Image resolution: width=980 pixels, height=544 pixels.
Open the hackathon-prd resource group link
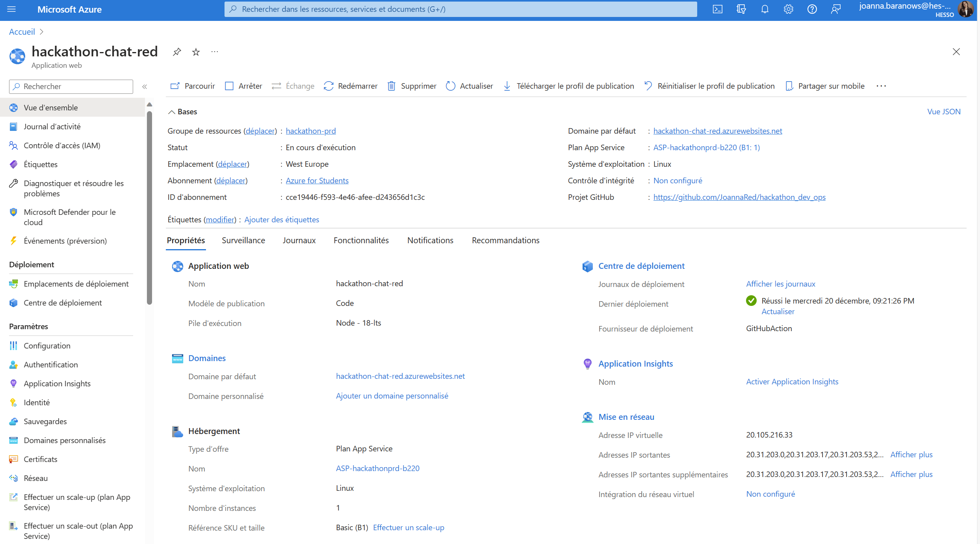[x=311, y=130]
